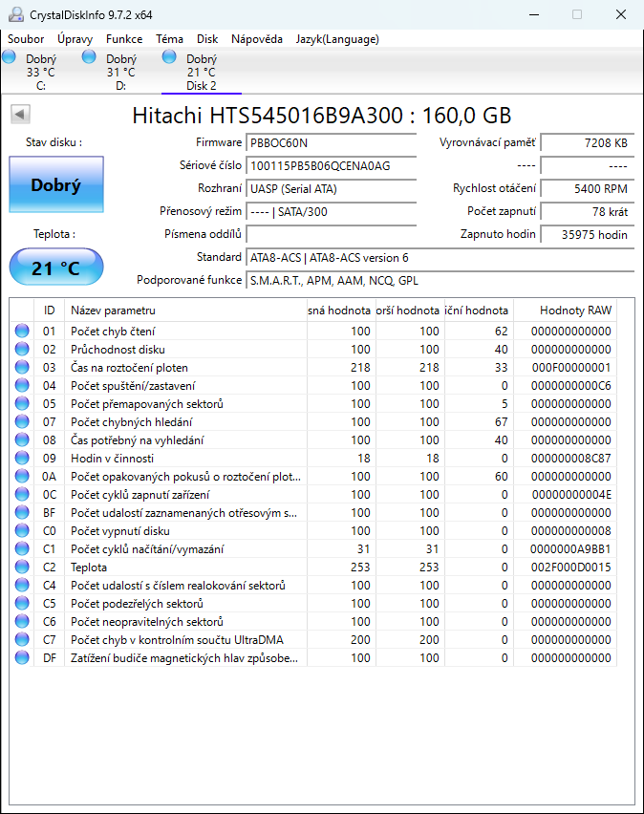Click status orb of Počet spuštění/zastavení row
The image size is (644, 814).
click(x=22, y=385)
